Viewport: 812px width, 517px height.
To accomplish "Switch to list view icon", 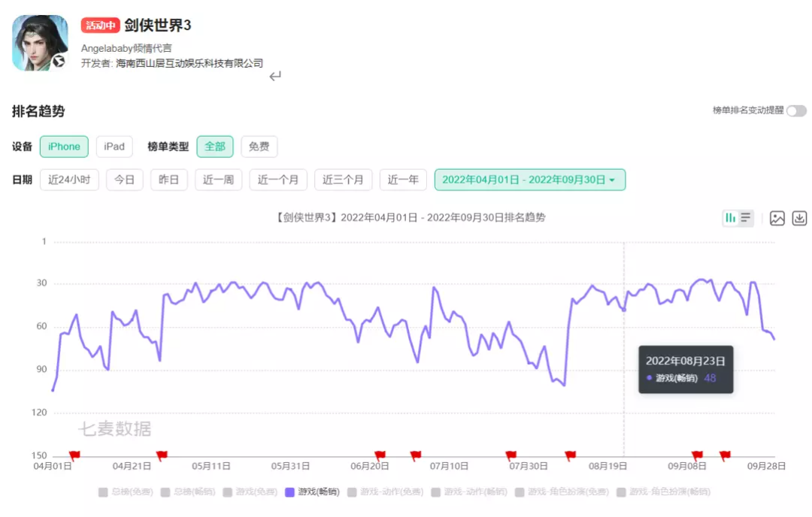I will tap(746, 218).
